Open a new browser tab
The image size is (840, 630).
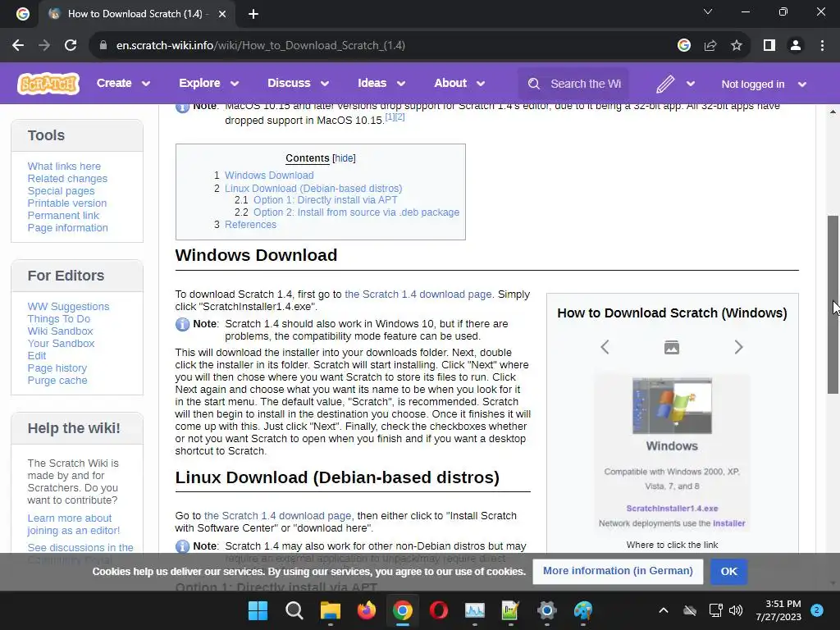(x=253, y=14)
